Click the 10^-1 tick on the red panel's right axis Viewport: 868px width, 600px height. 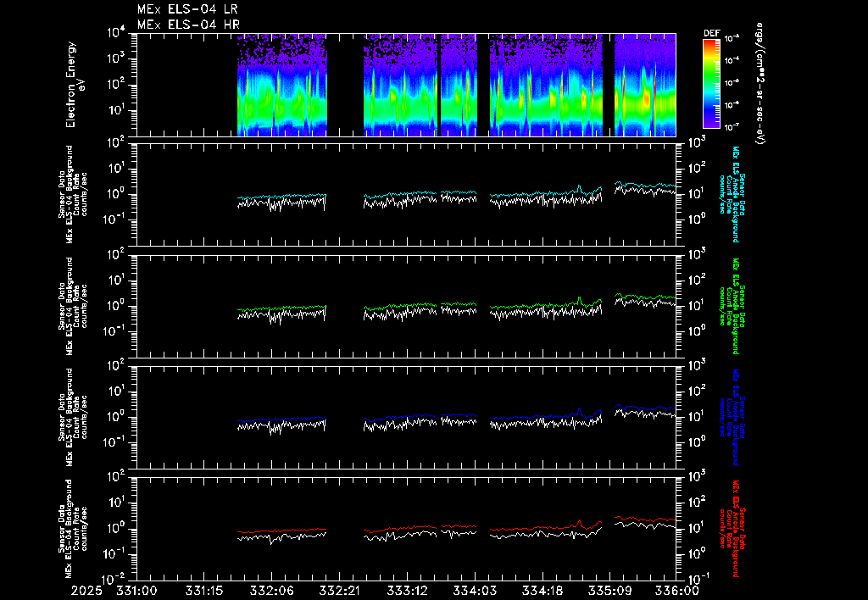coord(697,579)
